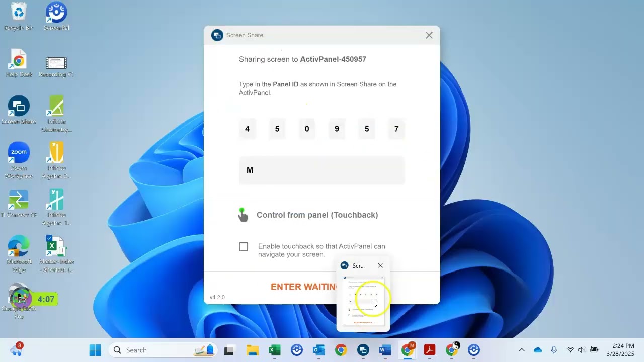Click Panel ID digit box showing 9
Image resolution: width=644 pixels, height=362 pixels.
coord(337,129)
